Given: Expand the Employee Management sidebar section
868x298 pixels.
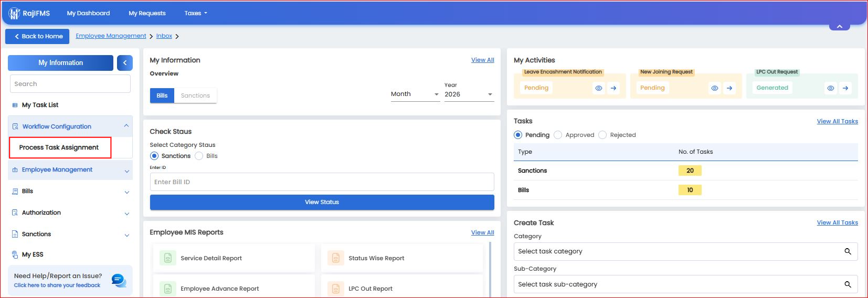Looking at the screenshot, I should point(127,171).
